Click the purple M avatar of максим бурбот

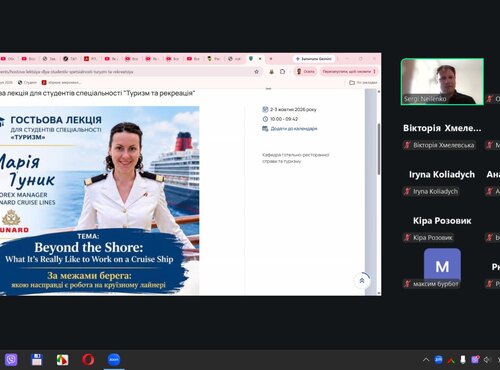442,265
